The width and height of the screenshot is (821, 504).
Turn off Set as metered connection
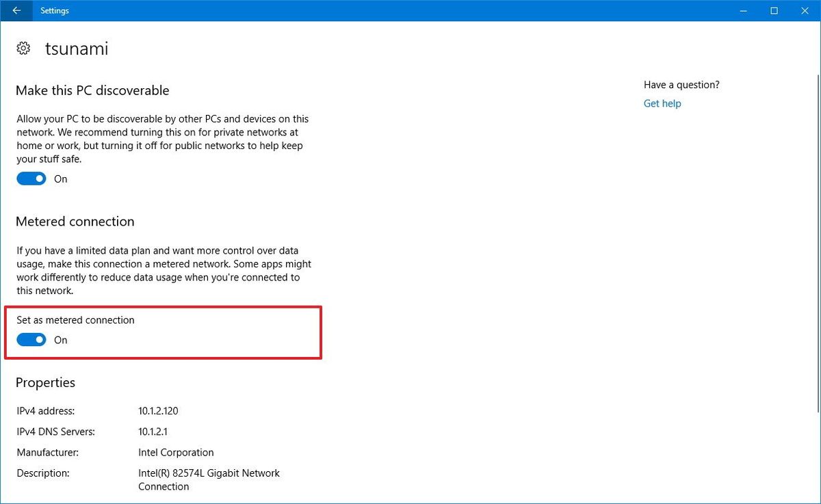31,339
